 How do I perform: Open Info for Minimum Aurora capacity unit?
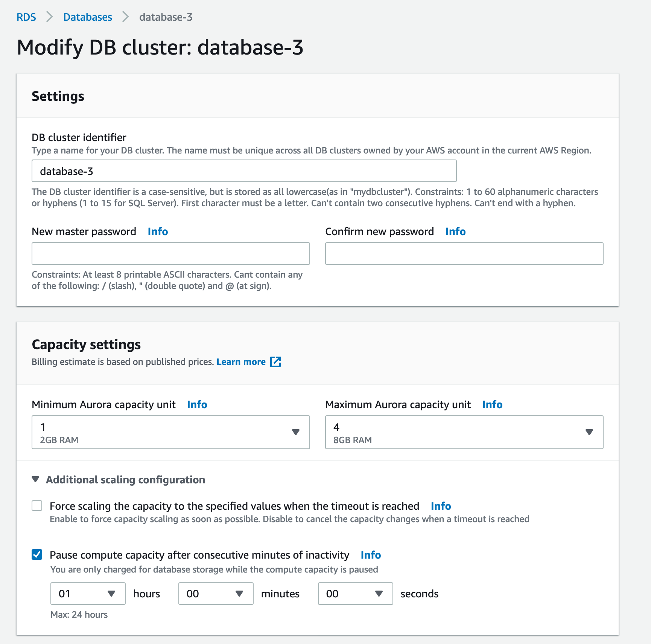pos(197,404)
